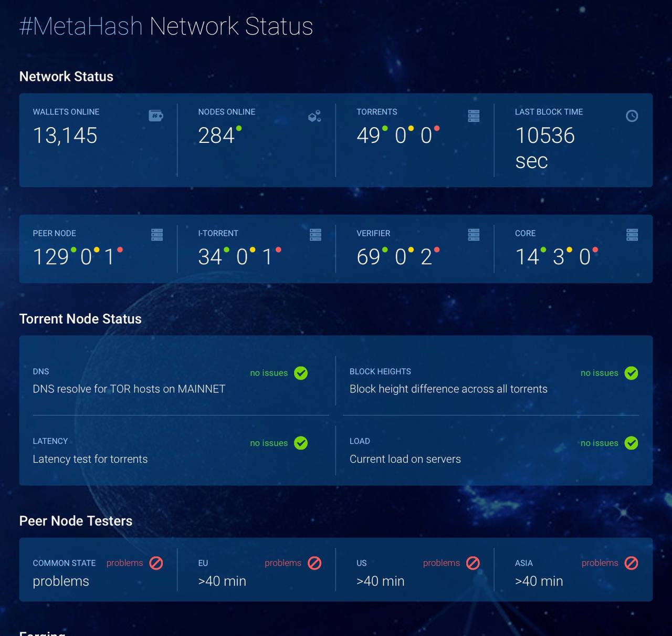The height and width of the screenshot is (636, 672).
Task: Click the red prohibited icon for Asia tester
Action: coord(632,563)
